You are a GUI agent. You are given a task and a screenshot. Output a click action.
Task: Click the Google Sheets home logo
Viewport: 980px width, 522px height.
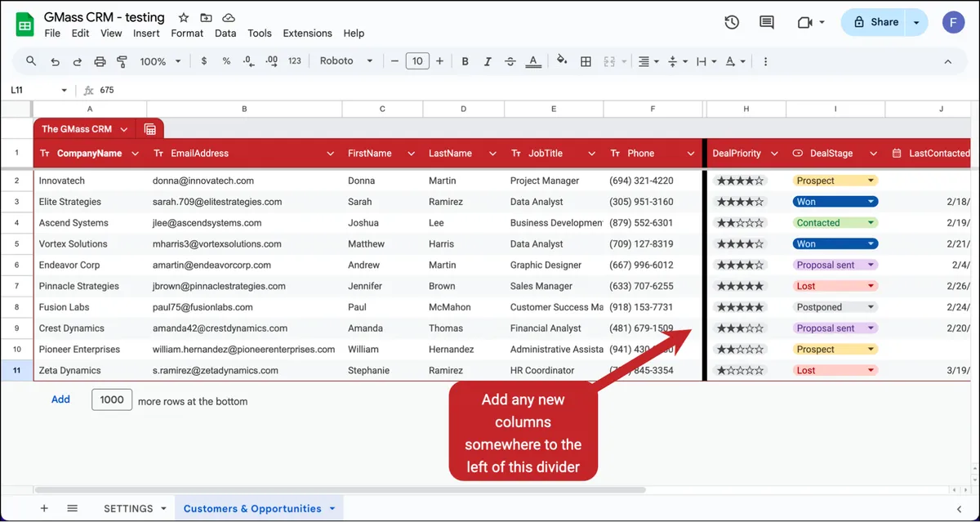24,24
